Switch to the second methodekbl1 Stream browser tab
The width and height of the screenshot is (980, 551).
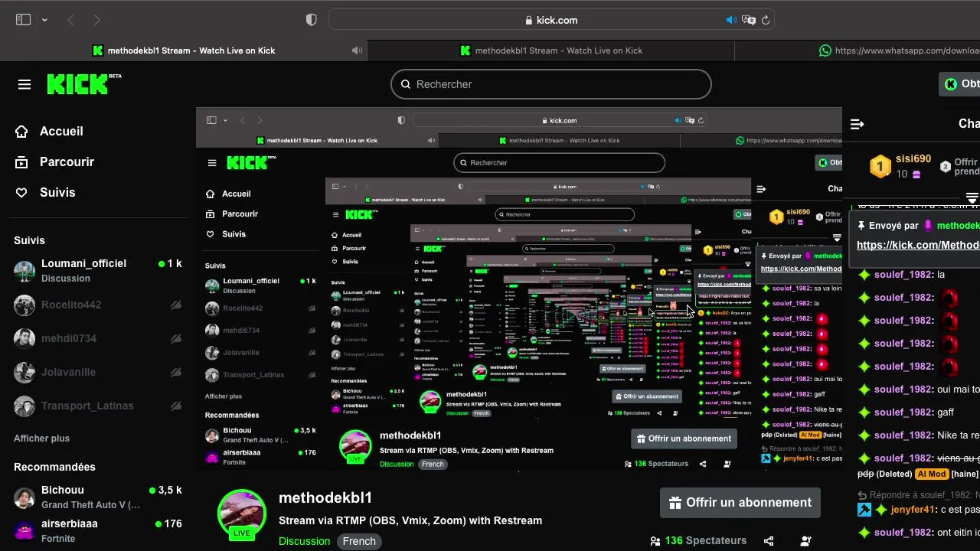pyautogui.click(x=551, y=51)
